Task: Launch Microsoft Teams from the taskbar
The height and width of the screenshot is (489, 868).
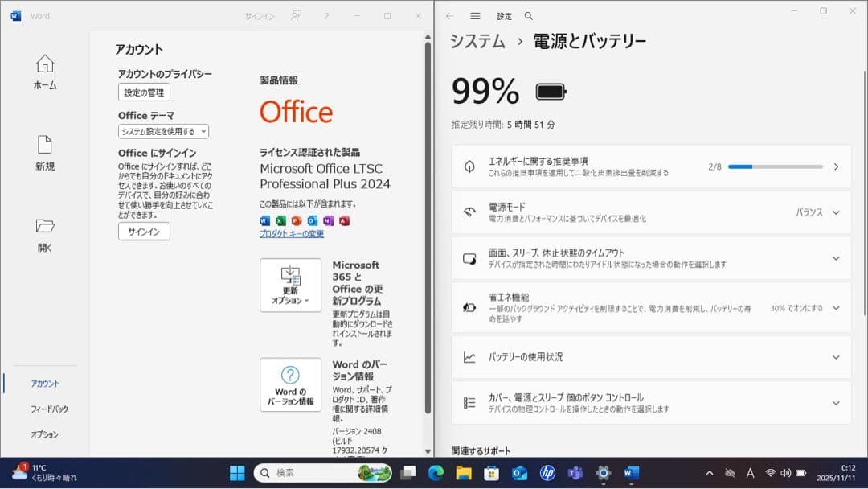Action: [x=574, y=473]
